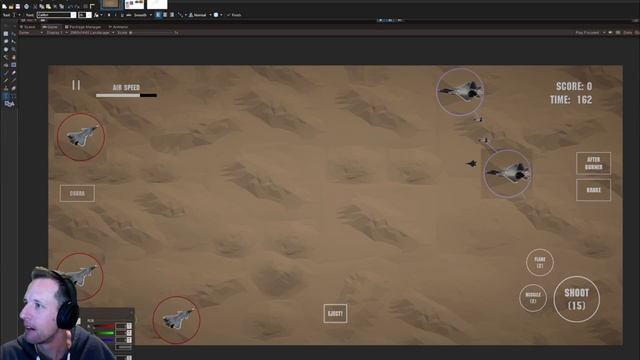Select the Lasso Select tool
The height and width of the screenshot is (360, 640).
(x=6, y=41)
